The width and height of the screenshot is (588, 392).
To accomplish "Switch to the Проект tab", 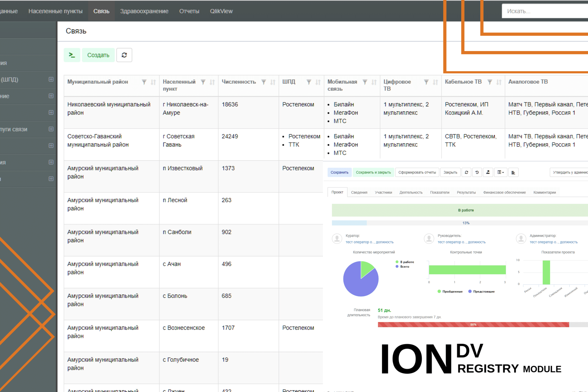I will point(337,192).
